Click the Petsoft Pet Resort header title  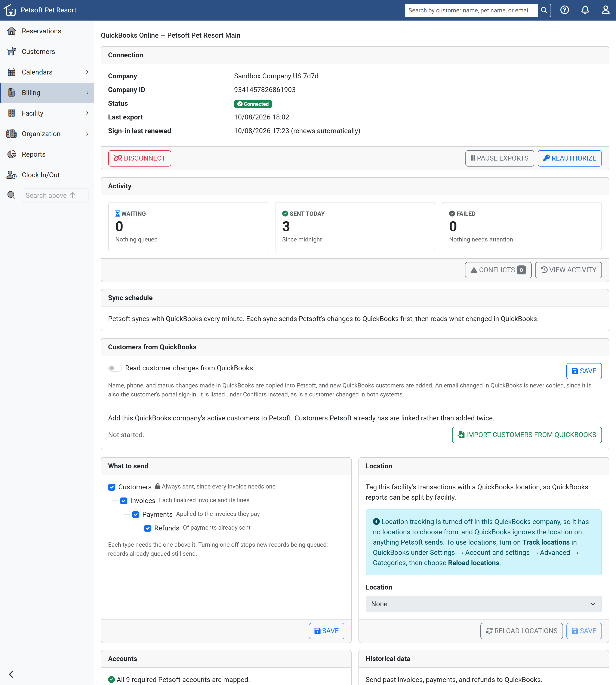pyautogui.click(x=48, y=10)
